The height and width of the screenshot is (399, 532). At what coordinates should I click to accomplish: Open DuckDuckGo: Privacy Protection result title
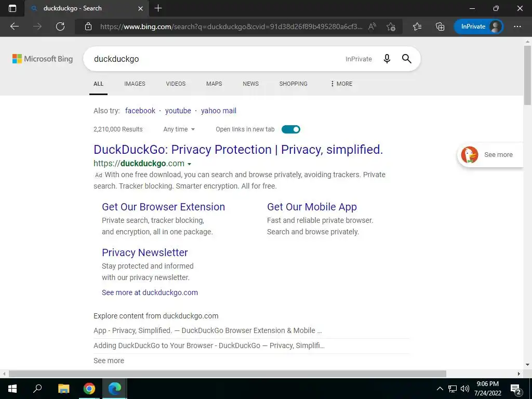point(238,150)
